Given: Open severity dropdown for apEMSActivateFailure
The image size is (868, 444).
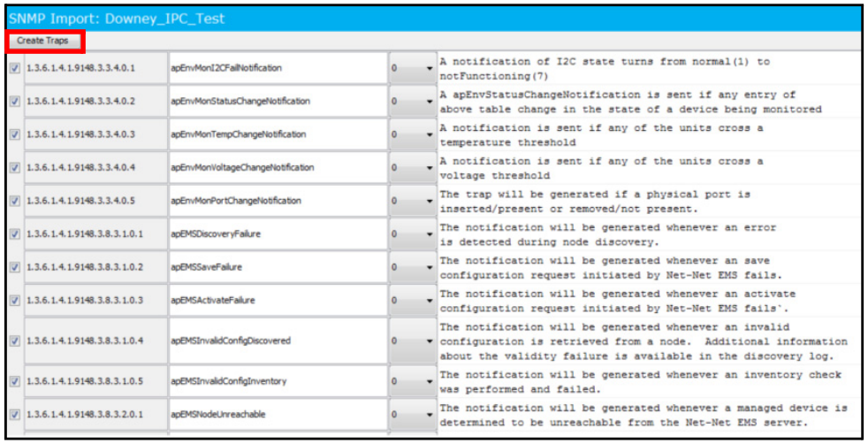Looking at the screenshot, I should 413,301.
